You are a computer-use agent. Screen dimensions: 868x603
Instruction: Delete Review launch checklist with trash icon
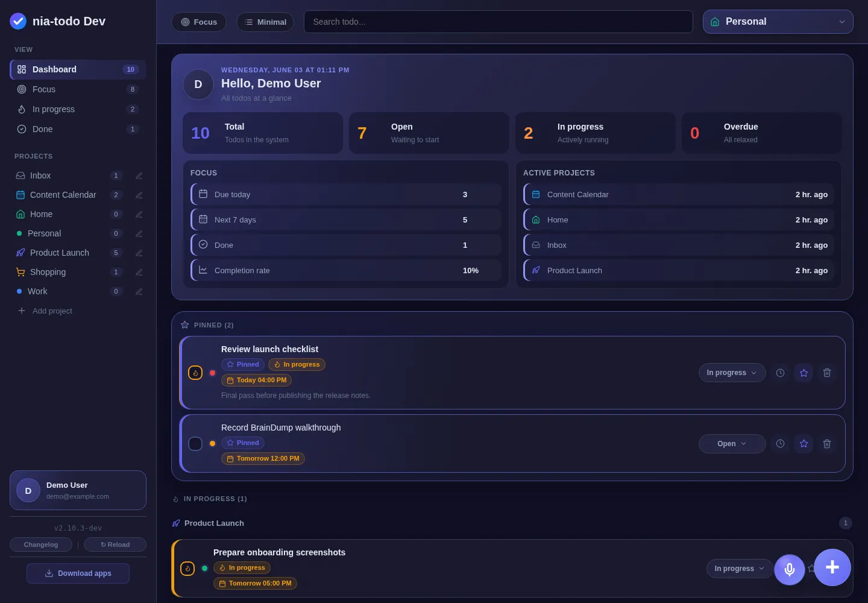[x=827, y=373]
